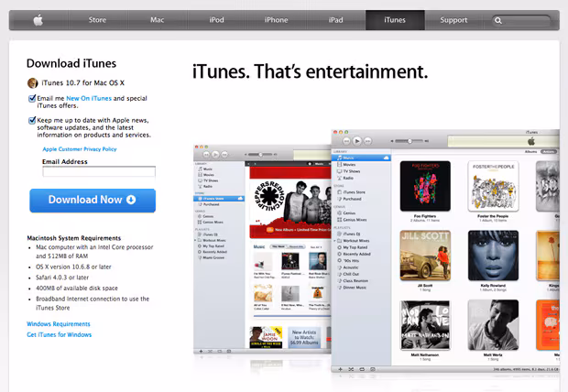
Task: Click the iTunes disc icon beside version text
Action: 33,83
